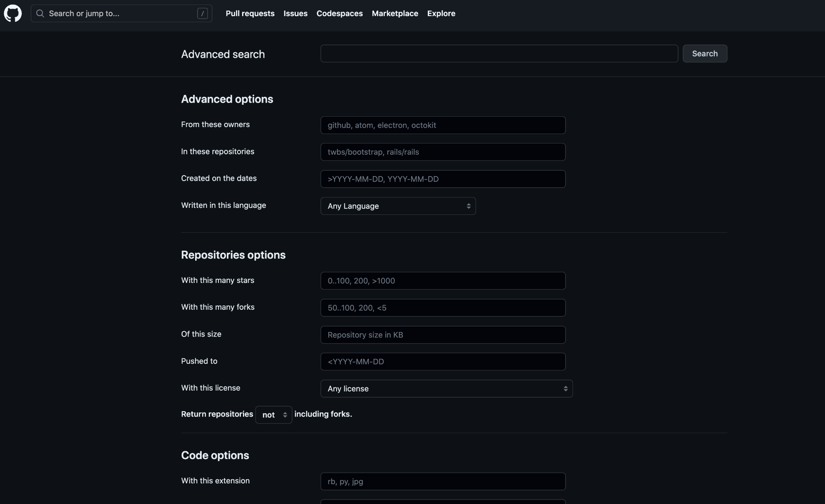
Task: Click the 'With this many forks' field
Action: 443,308
